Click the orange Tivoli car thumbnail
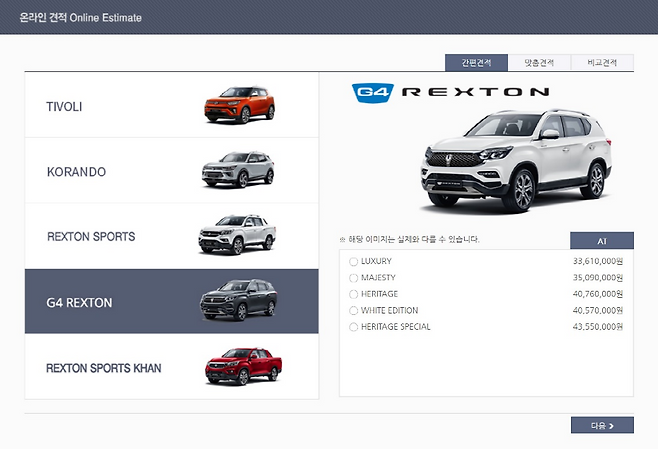This screenshot has width=658, height=449. tap(240, 104)
